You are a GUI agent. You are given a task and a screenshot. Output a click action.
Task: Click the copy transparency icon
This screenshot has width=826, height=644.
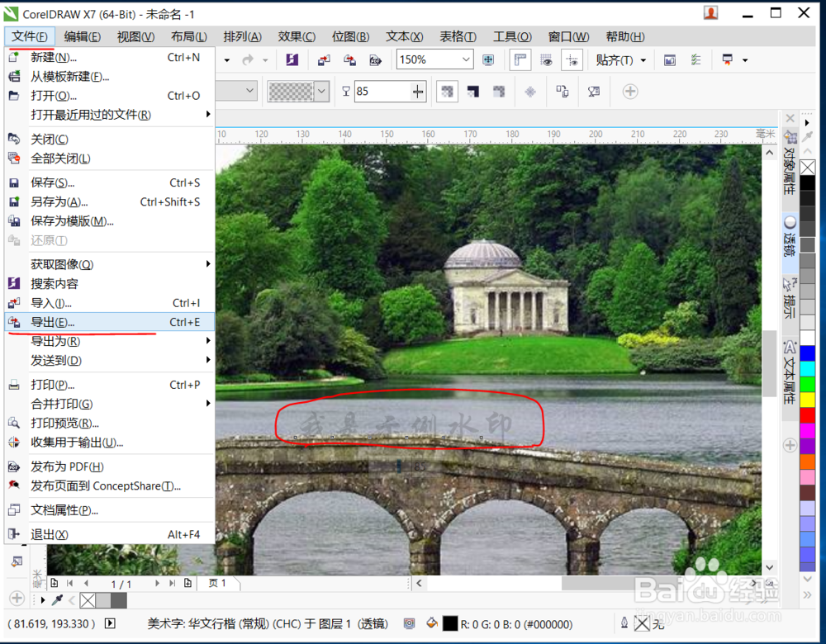point(562,92)
